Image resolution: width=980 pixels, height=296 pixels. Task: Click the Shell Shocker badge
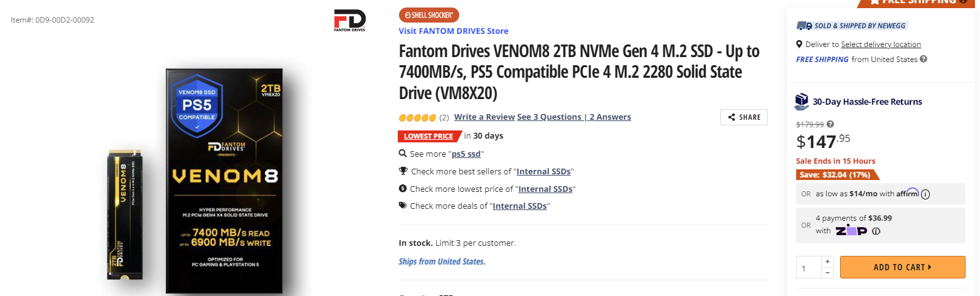[x=429, y=15]
